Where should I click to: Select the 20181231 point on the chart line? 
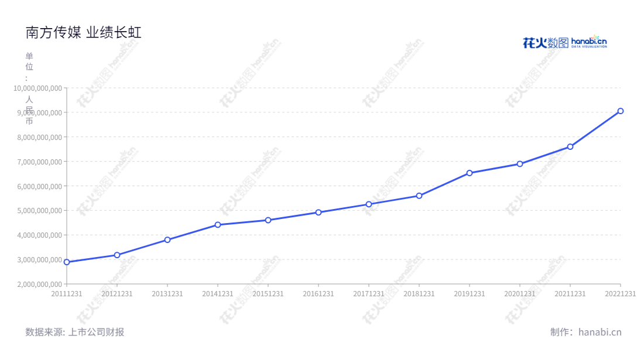(419, 196)
